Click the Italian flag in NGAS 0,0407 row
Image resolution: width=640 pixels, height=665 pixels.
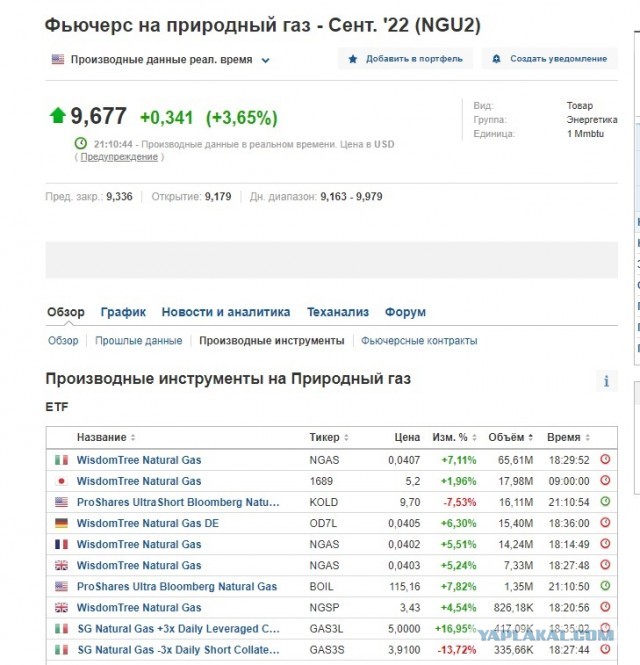point(61,460)
